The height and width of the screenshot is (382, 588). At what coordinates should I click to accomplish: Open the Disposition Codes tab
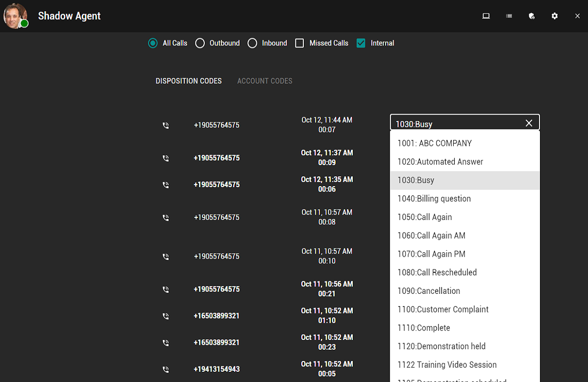coord(189,81)
